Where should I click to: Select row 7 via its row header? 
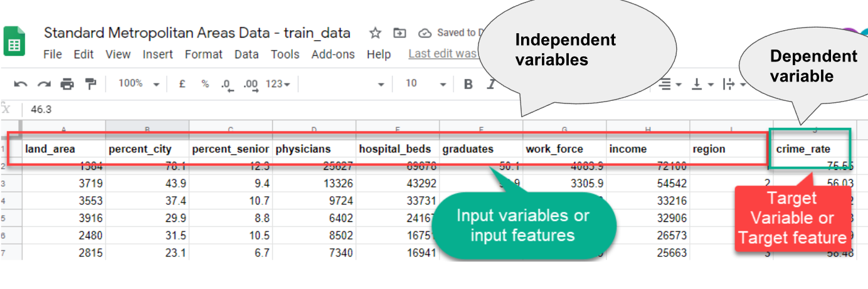11,253
